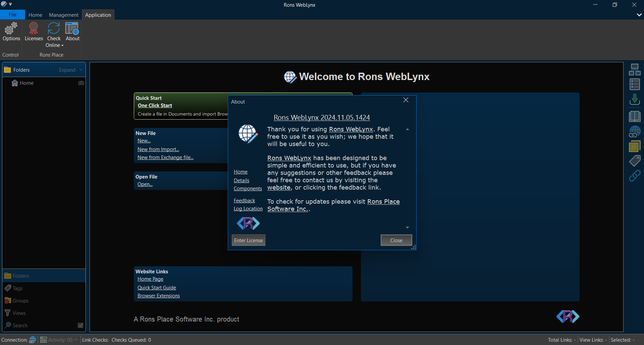Click the Activity icon in status bar
The height and width of the screenshot is (345, 644).
[43, 340]
